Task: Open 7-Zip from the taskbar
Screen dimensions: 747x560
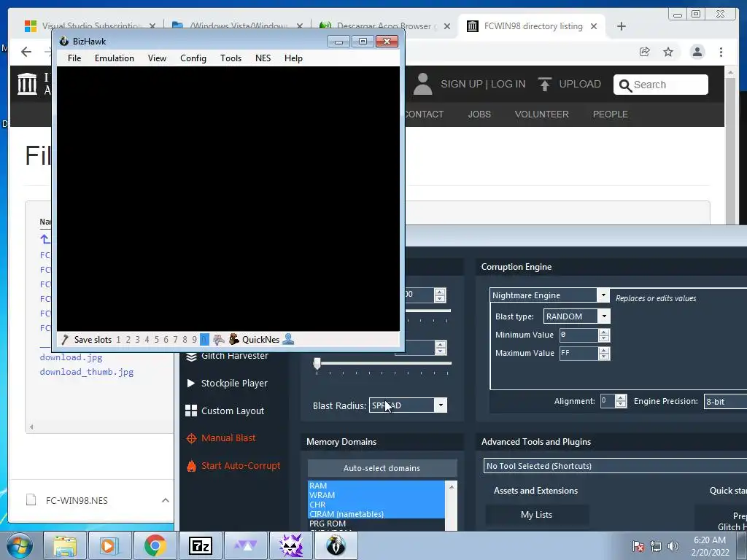Action: pos(200,545)
